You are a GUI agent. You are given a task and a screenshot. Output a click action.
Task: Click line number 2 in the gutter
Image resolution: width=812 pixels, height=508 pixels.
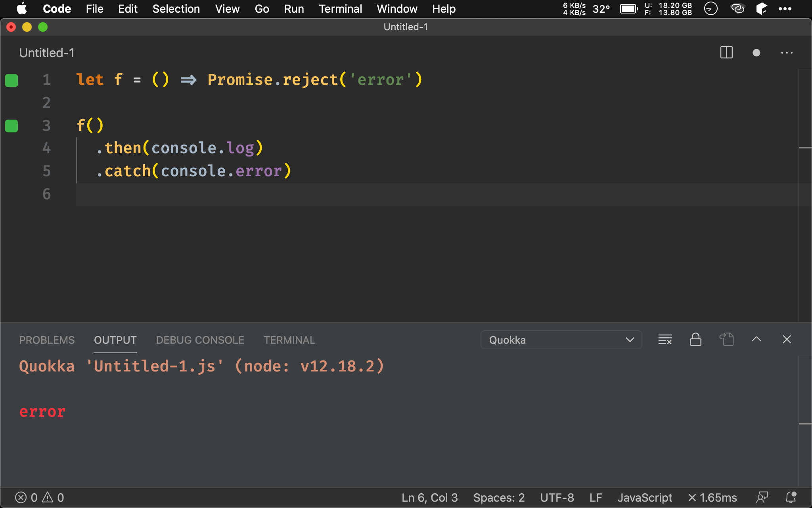(x=46, y=103)
